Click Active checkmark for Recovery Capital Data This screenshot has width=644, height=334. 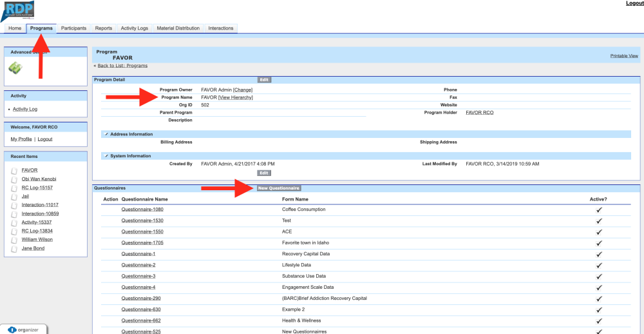599,254
